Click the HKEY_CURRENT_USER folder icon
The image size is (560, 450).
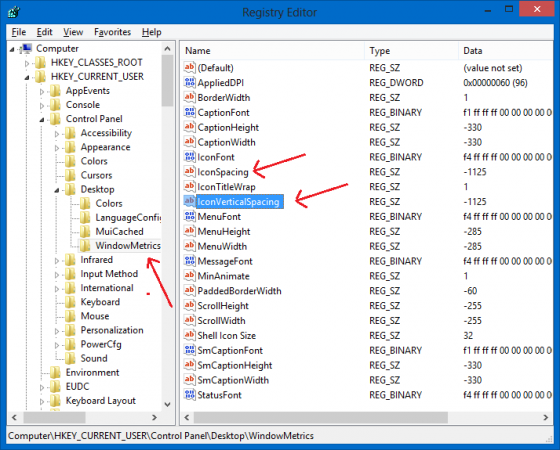[x=40, y=76]
